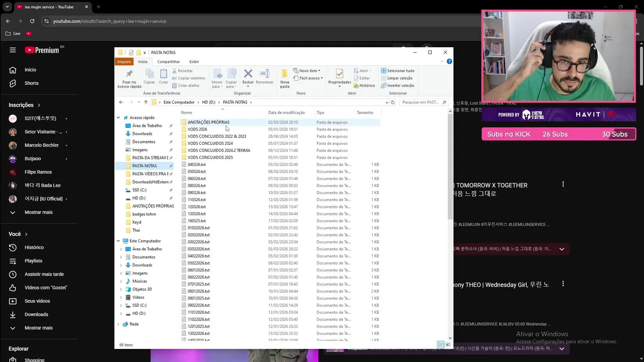Expand chapters chevron below TOMORROW X TOGETHER video
This screenshot has height=362, width=644.
pyautogui.click(x=562, y=249)
